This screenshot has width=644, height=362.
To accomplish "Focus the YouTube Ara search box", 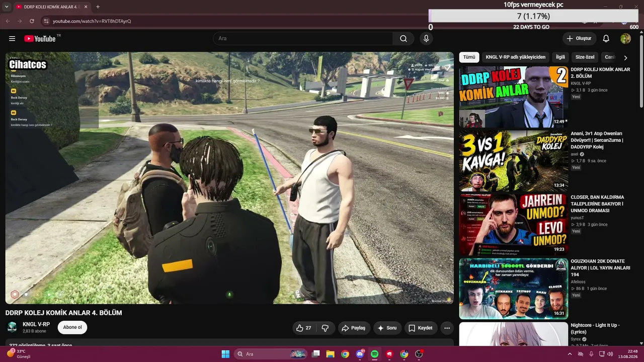I will coord(303,39).
